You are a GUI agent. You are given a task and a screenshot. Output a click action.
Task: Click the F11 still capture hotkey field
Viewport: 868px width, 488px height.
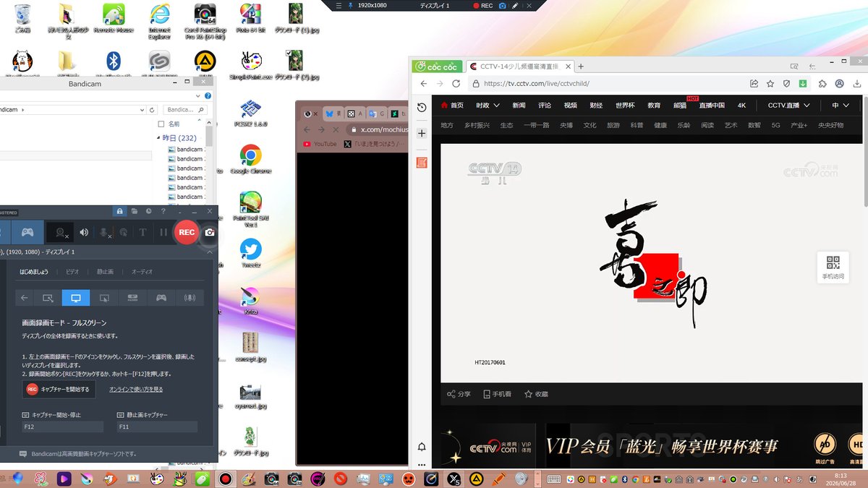[157, 427]
